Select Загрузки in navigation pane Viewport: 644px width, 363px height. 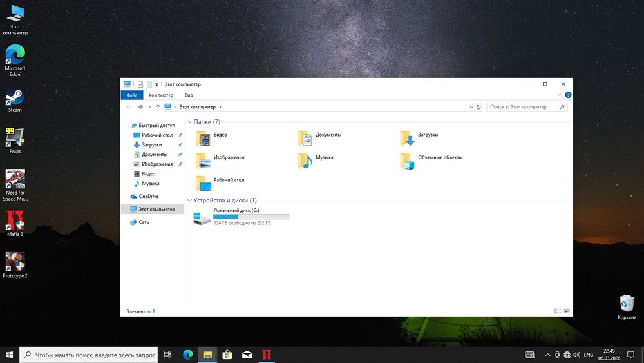point(148,144)
